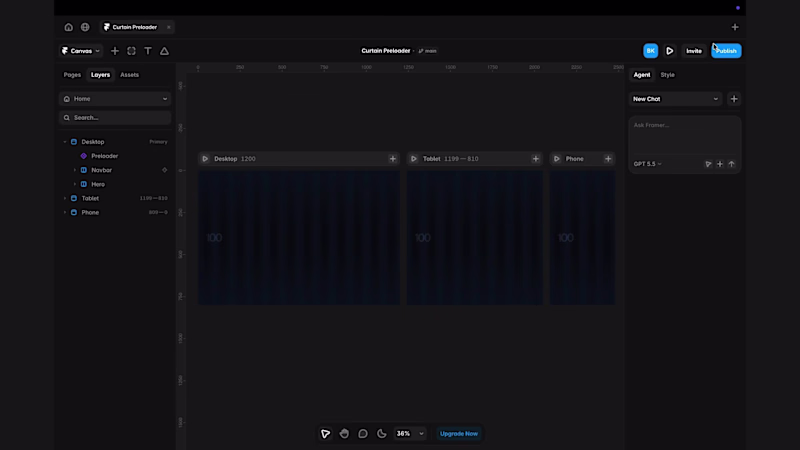This screenshot has width=800, height=450.
Task: Click the Desktop 1200 breakpoint label
Action: click(235, 159)
